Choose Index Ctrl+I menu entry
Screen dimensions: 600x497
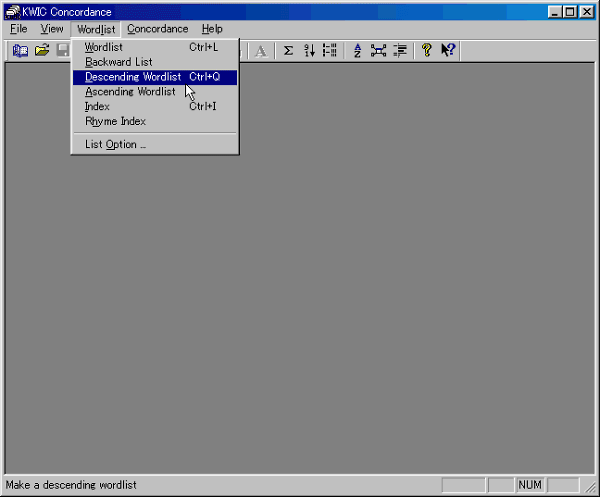tap(155, 106)
